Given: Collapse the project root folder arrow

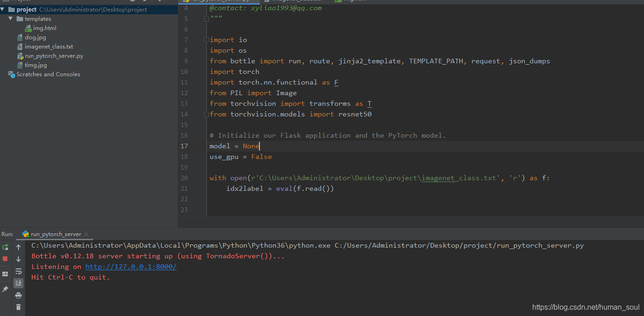Looking at the screenshot, I should [3, 9].
